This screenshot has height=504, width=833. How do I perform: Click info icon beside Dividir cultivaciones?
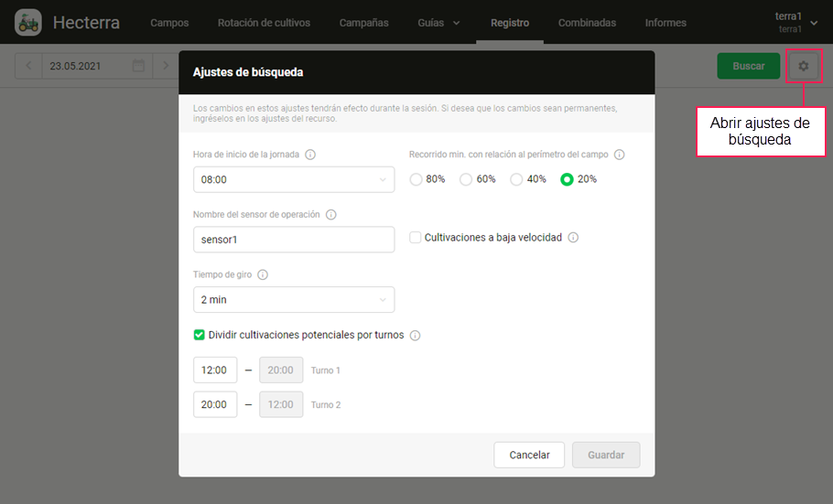[415, 336]
